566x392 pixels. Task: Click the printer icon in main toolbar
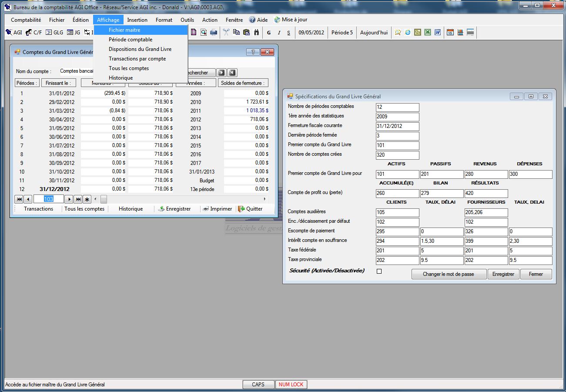point(214,33)
